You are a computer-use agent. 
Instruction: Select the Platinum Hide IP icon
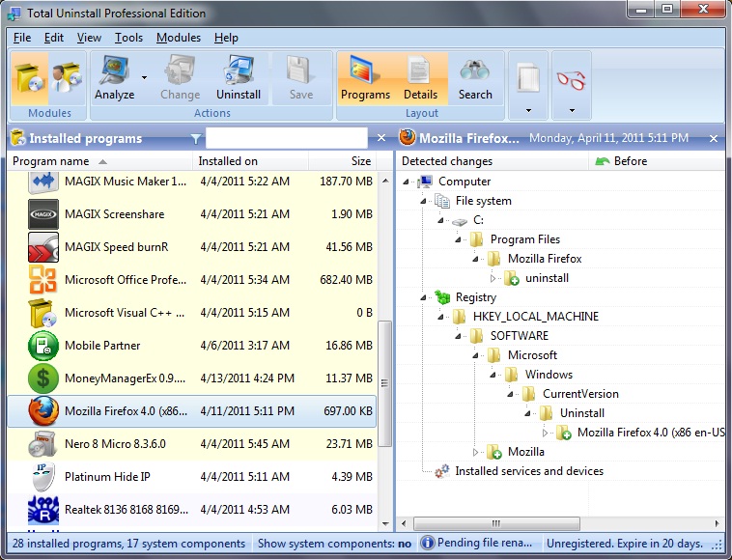(42, 477)
